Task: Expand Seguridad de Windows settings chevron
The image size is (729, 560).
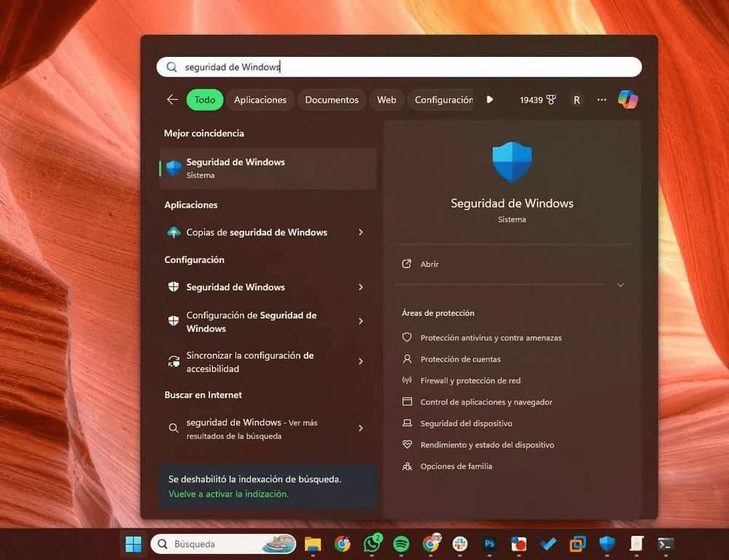Action: (x=361, y=287)
